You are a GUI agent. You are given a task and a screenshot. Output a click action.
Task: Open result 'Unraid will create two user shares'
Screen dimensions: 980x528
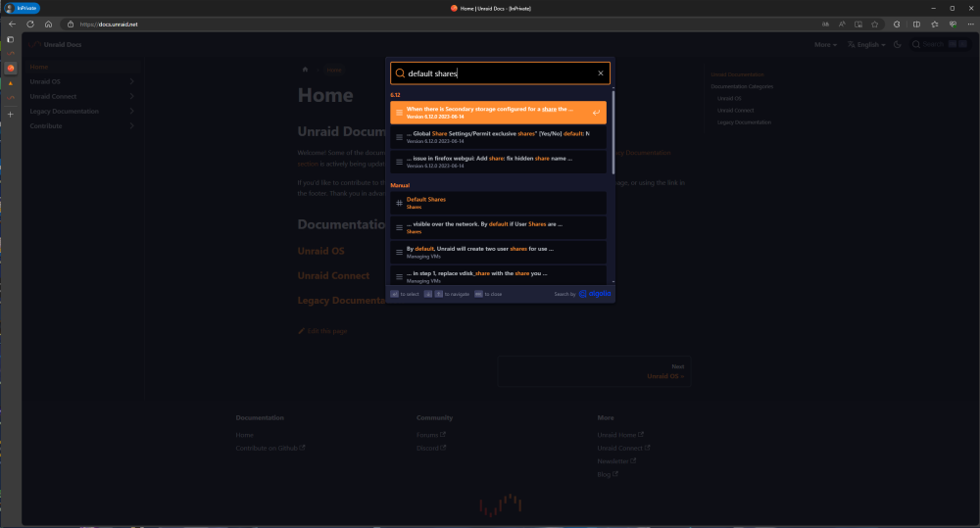(x=498, y=253)
